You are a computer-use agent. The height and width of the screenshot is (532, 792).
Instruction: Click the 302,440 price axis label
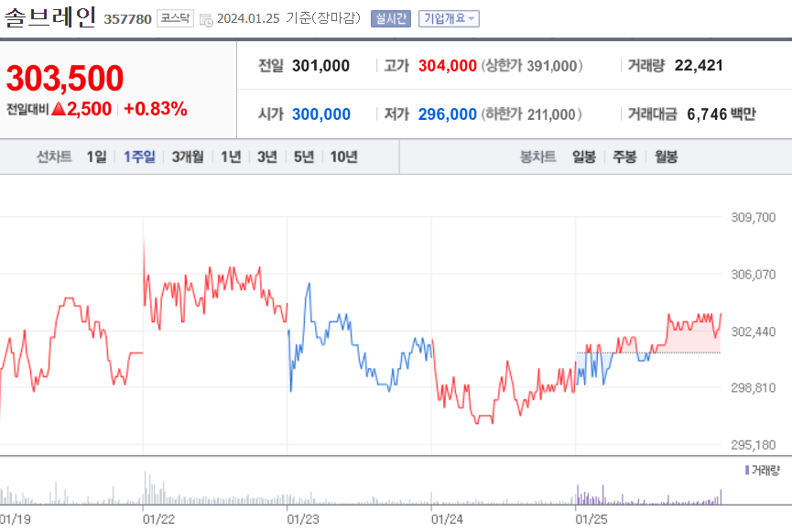pyautogui.click(x=754, y=331)
